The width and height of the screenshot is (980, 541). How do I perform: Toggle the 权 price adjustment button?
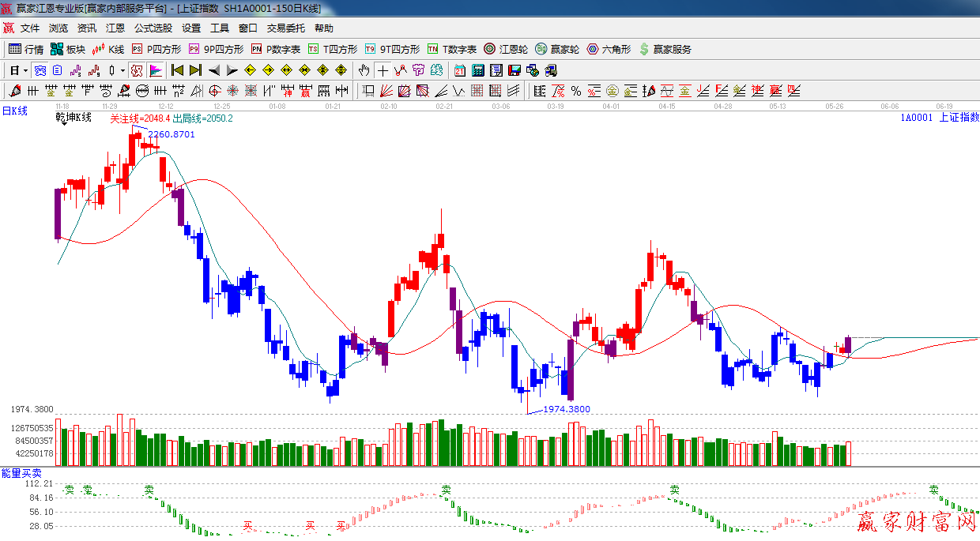138,70
